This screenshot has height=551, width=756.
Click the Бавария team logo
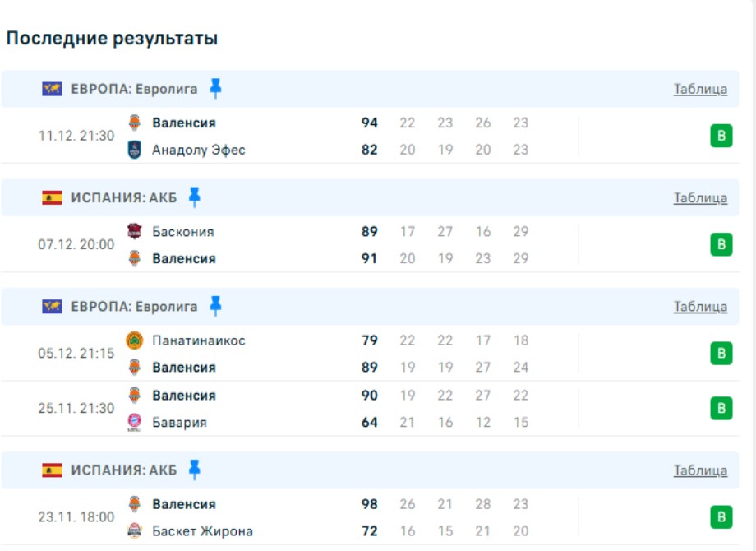coord(135,423)
